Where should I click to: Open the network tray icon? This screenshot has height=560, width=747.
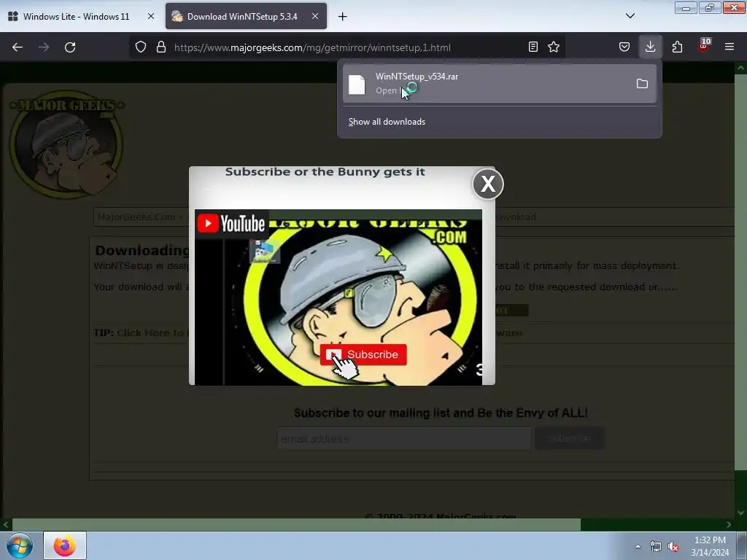click(656, 546)
